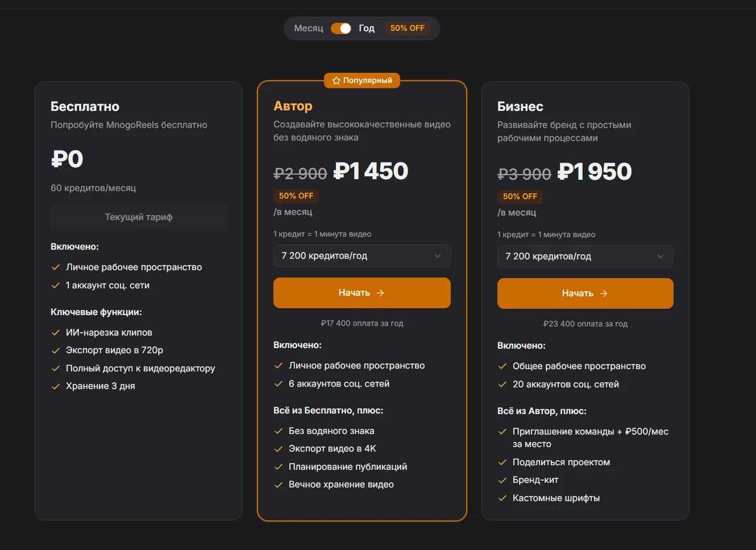Image resolution: width=756 pixels, height=550 pixels.
Task: Open the Бизнес plan credits dropdown
Action: (x=585, y=257)
